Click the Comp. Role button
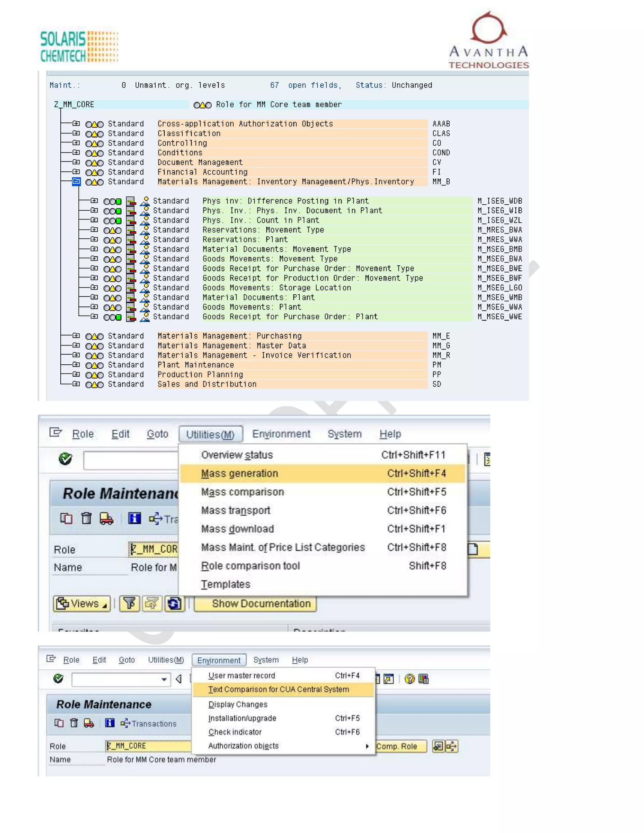This screenshot has width=644, height=833. (x=399, y=747)
